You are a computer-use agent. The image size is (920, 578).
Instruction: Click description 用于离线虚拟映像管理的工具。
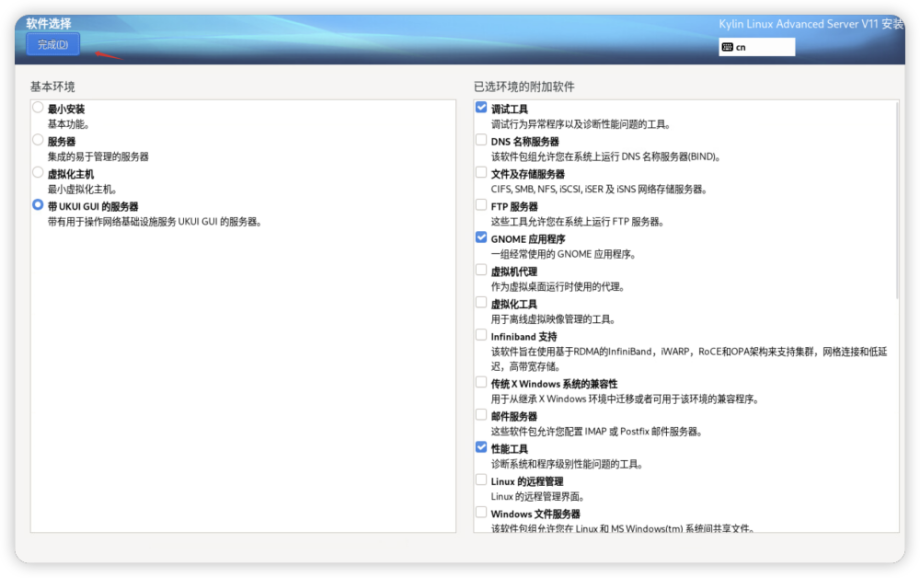tap(553, 319)
